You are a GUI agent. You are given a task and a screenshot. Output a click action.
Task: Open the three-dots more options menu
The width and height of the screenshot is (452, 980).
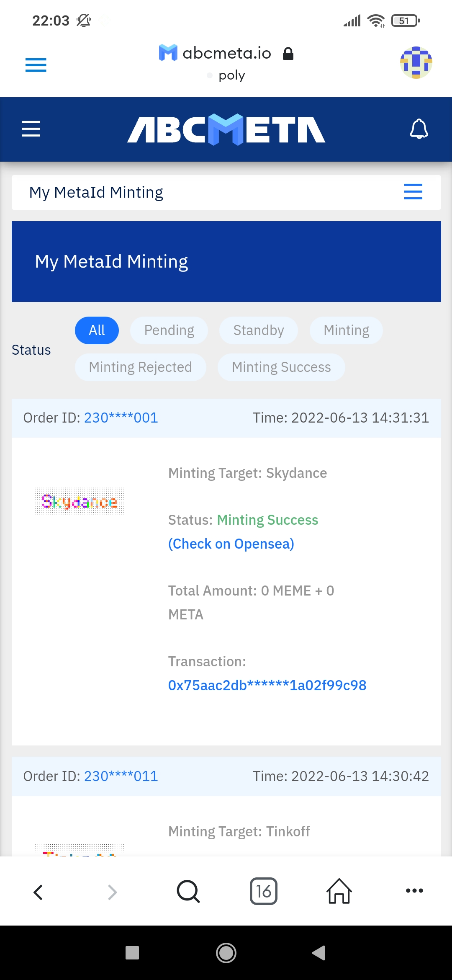pos(414,891)
